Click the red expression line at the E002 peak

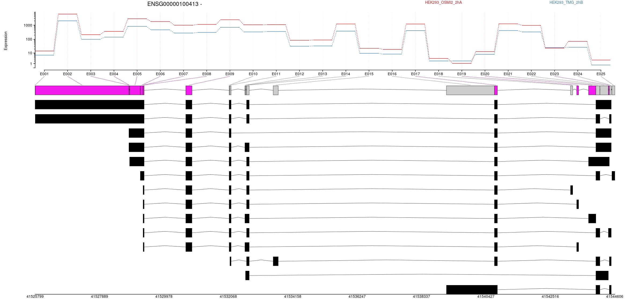coord(68,14)
